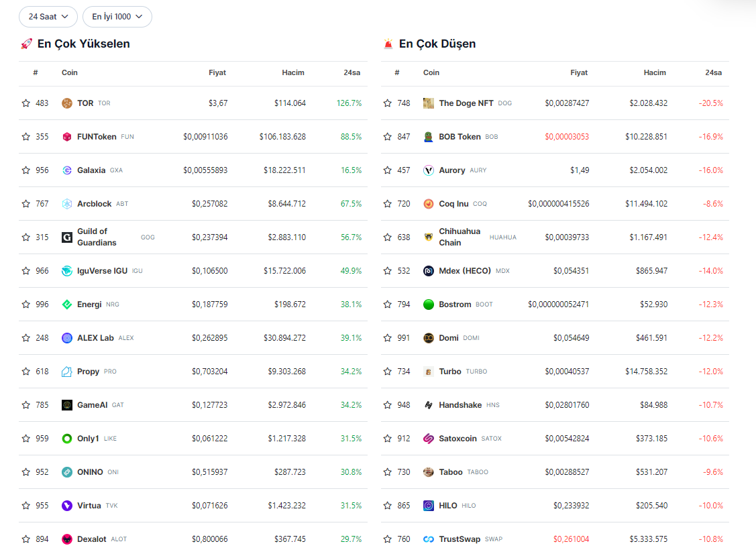Image resolution: width=756 pixels, height=554 pixels.
Task: Star the Aurory coin as favorite
Action: coord(388,170)
